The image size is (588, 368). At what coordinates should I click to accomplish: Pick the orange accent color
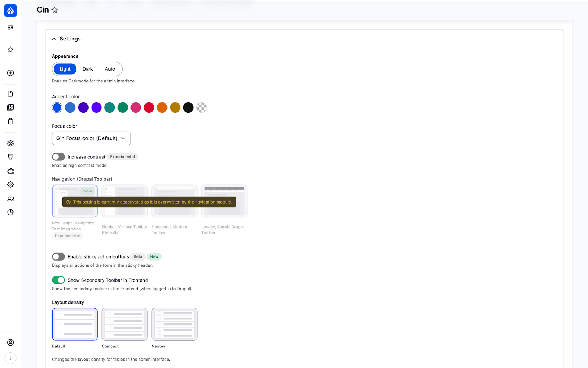[162, 107]
